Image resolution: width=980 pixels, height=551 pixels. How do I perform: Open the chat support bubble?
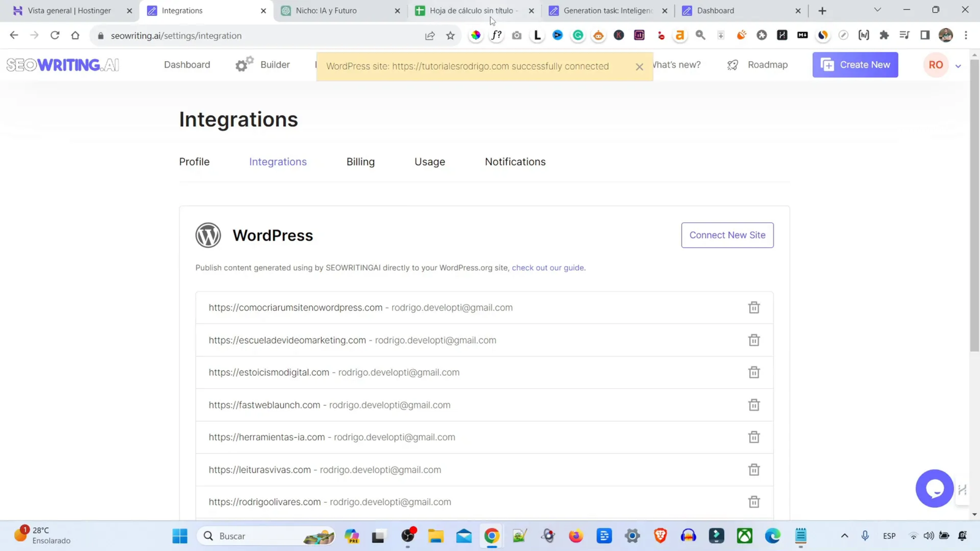tap(934, 488)
